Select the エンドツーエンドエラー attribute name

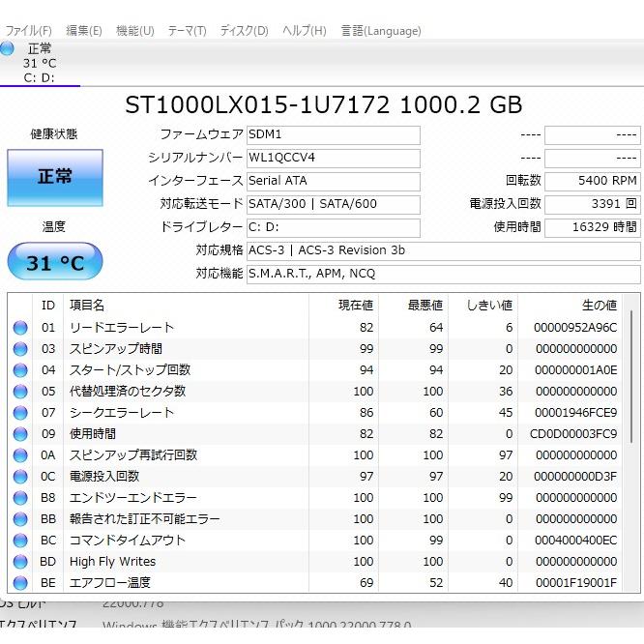tap(133, 498)
